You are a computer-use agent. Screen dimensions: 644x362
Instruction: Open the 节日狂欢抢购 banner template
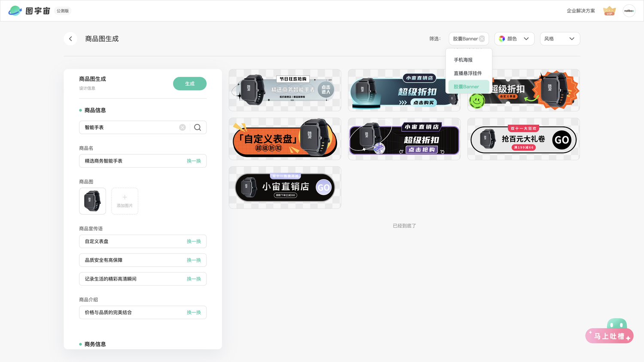[285, 90]
